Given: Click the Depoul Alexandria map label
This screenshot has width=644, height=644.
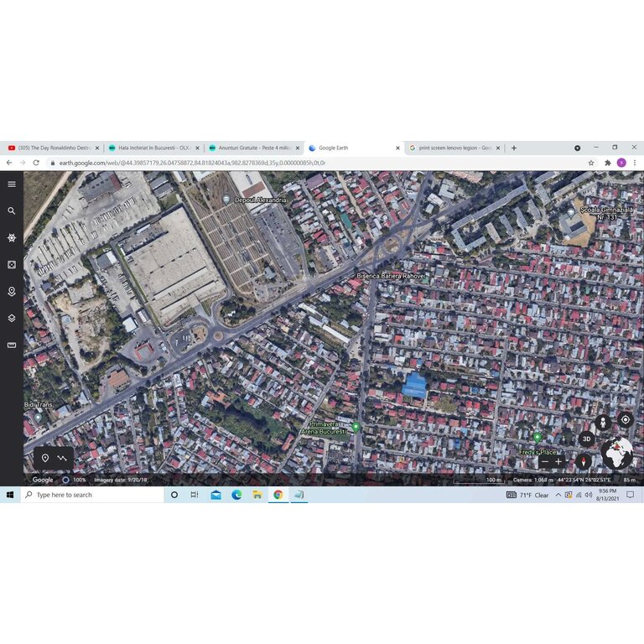Looking at the screenshot, I should click(260, 200).
